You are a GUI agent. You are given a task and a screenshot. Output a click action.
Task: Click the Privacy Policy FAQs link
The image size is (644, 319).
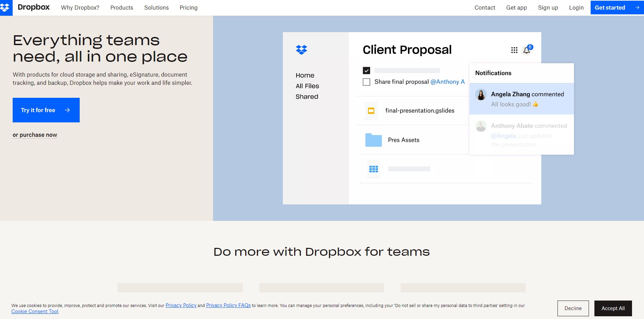coord(228,305)
